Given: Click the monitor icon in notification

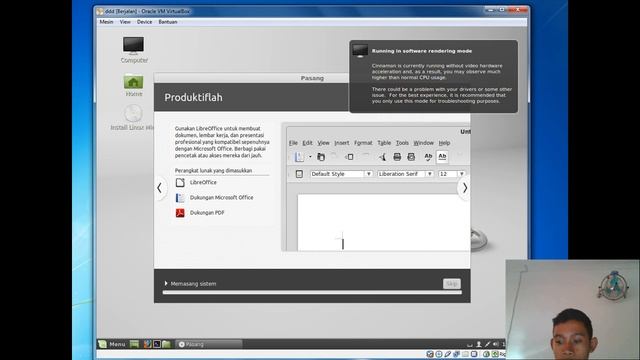Looking at the screenshot, I should coord(360,51).
